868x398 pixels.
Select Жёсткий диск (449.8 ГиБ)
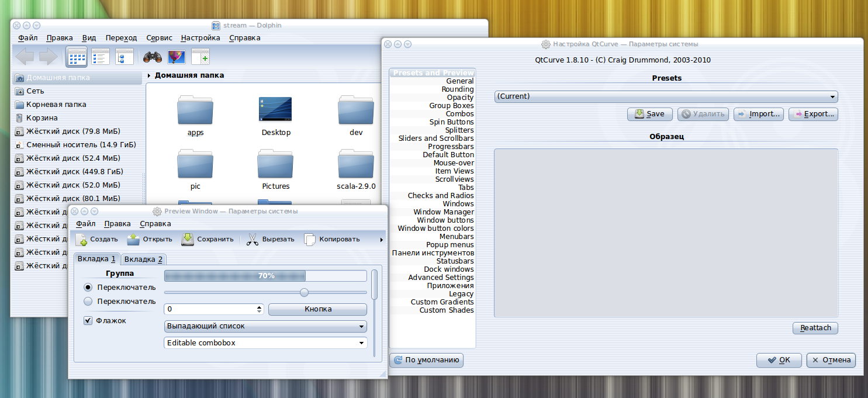[77, 172]
